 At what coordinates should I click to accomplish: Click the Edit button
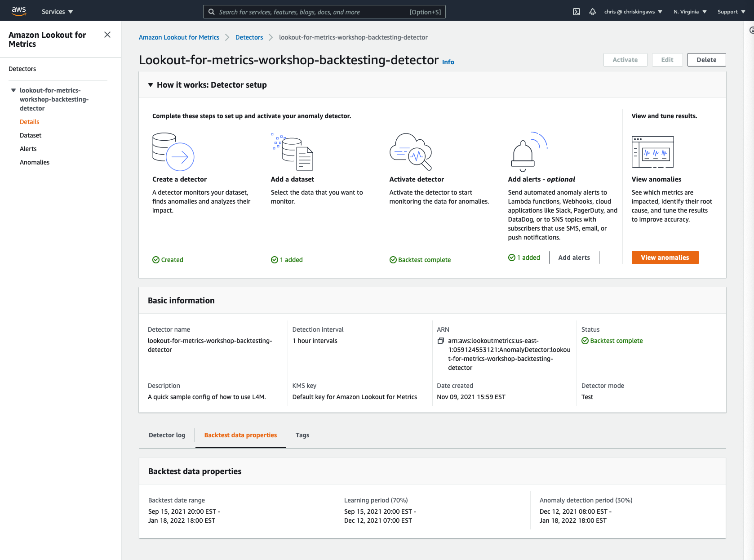tap(667, 60)
